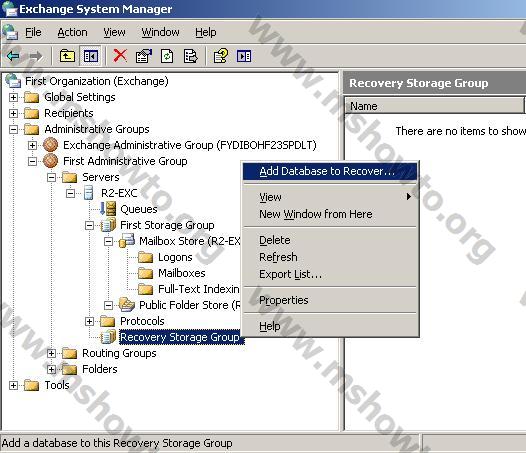Click the Tools folder icon

tap(32, 385)
